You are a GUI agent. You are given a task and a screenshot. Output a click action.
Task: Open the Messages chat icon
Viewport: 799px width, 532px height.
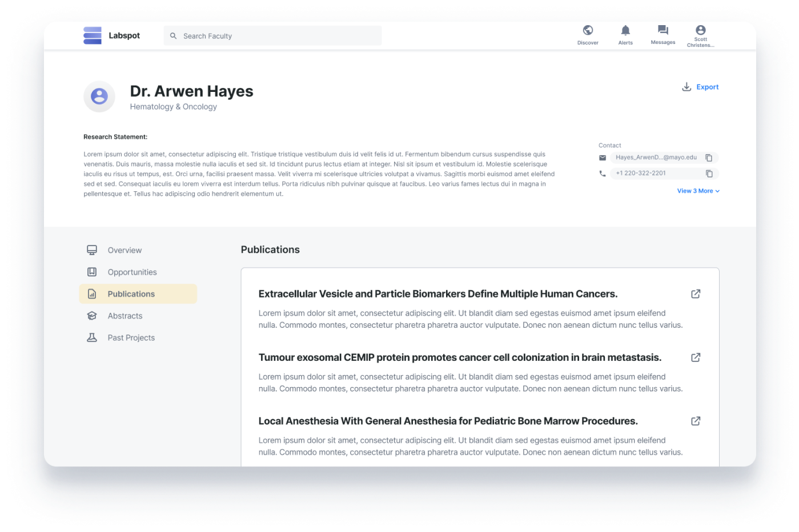[663, 30]
